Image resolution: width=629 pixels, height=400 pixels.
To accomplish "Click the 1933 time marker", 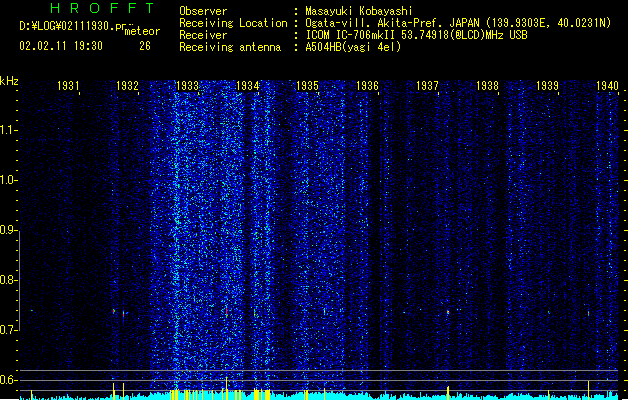I will click(188, 86).
